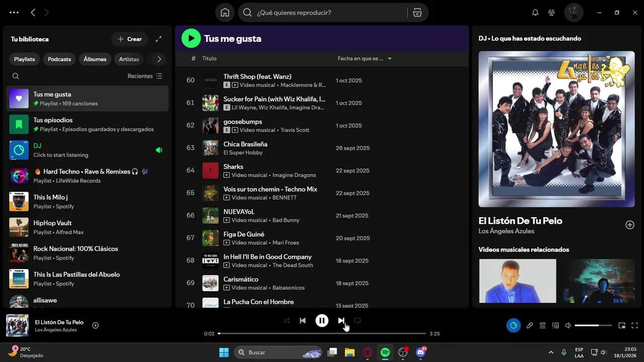Filter library by Álbumes

tap(95, 59)
